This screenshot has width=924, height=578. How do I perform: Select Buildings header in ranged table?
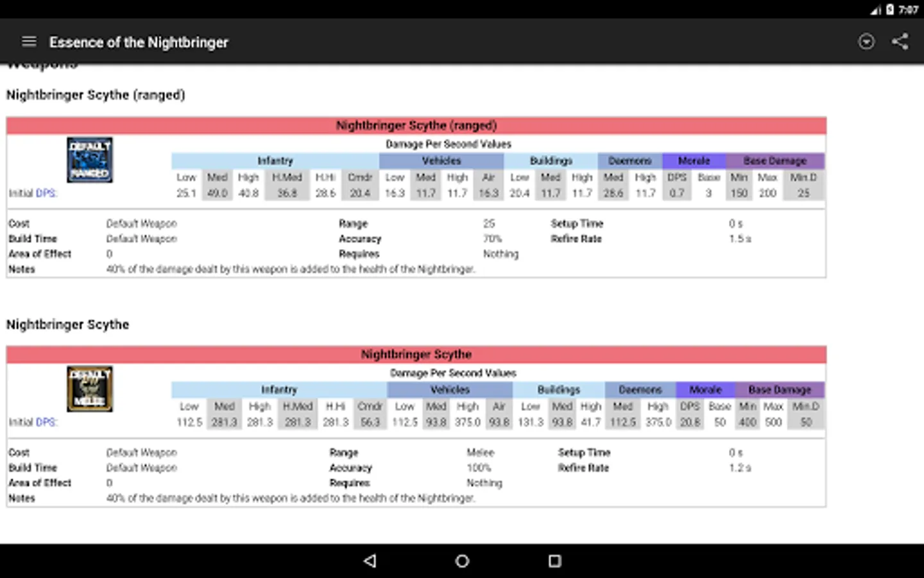[x=551, y=161]
